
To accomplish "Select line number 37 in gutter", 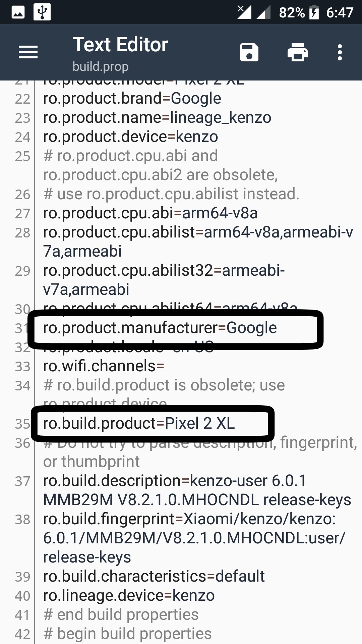I will 22,481.
